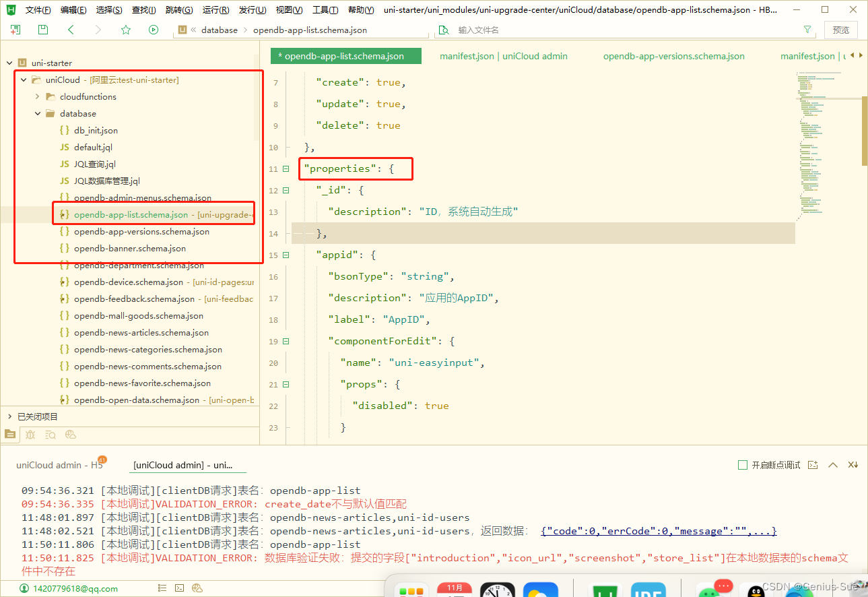
Task: Click the file search magnifier icon
Action: pos(444,30)
